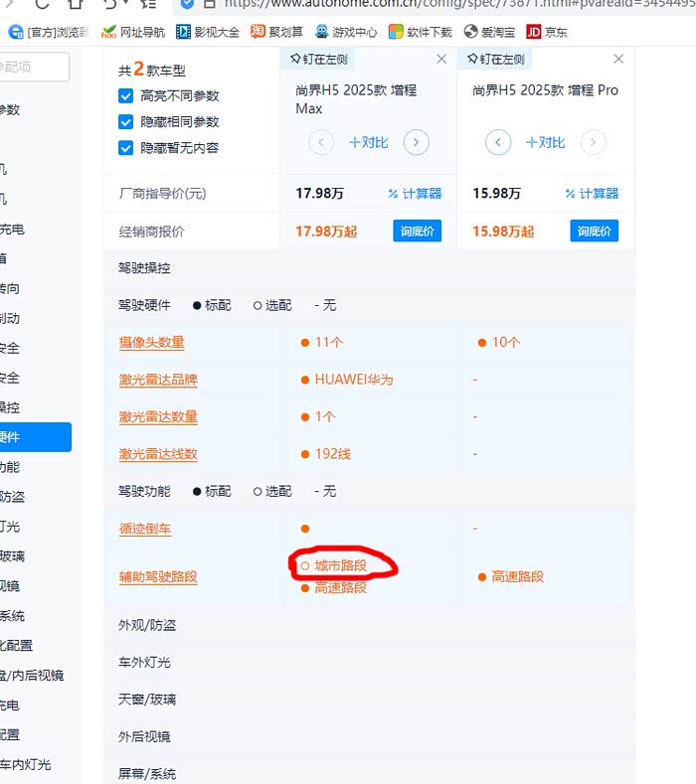Image resolution: width=696 pixels, height=784 pixels.
Task: Open the 激光雷达品牌 parameter link
Action: click(158, 380)
